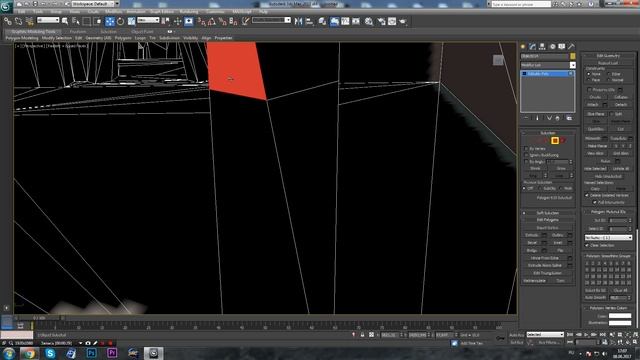
Task: Click the Mirror tool icon
Action: (x=298, y=21)
